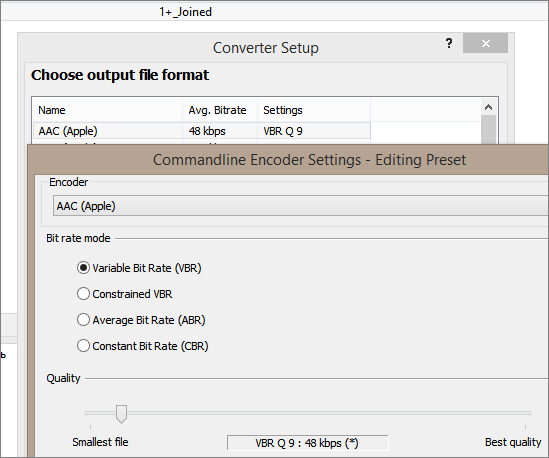Open the Encoder AAC (Apple) dropdown
549x458 pixels.
300,206
